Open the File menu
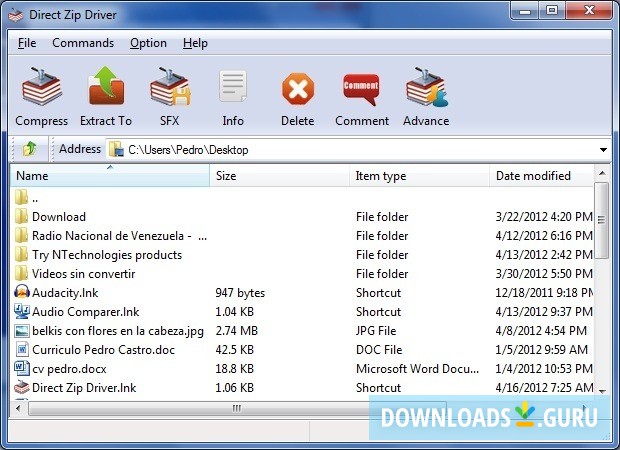Screen dimensions: 620x450 (x=27, y=43)
